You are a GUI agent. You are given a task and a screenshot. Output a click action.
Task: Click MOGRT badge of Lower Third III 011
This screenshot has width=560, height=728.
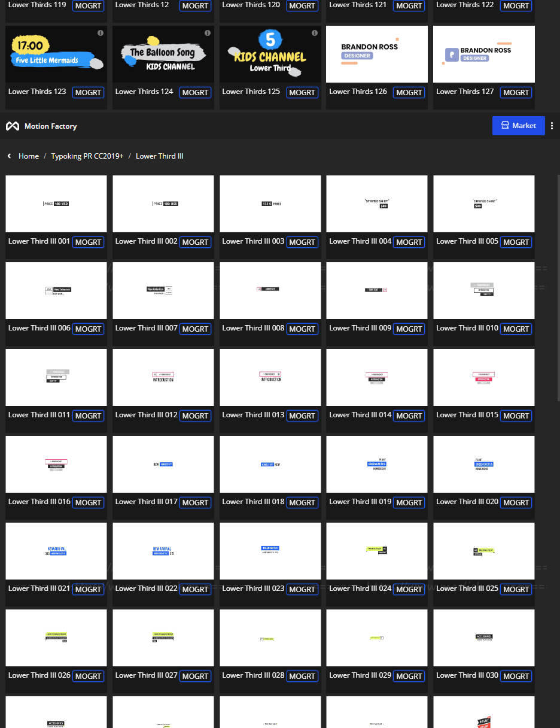[88, 415]
